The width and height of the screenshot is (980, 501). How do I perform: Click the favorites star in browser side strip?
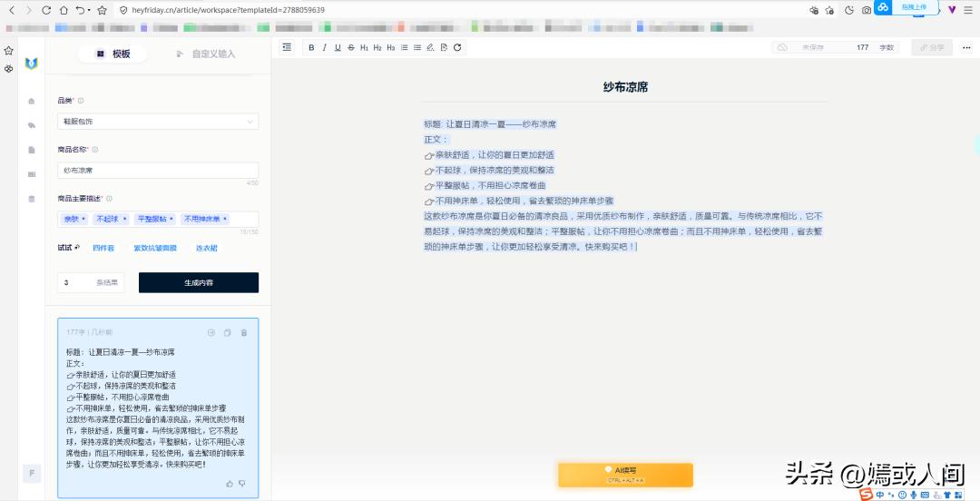pos(9,50)
